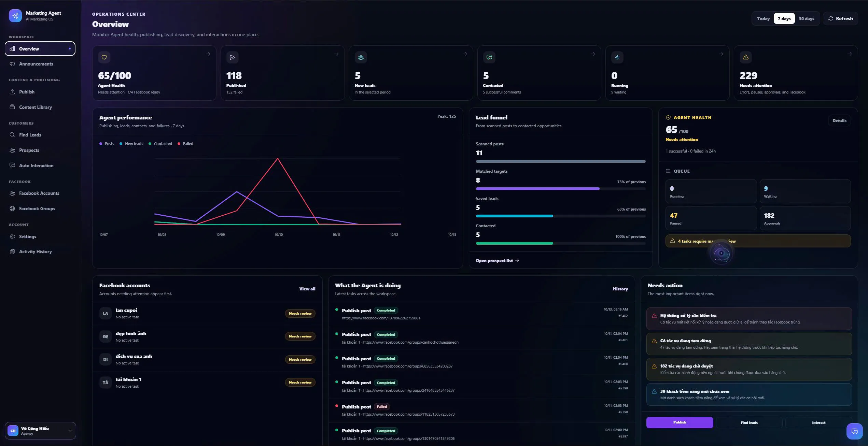868x446 pixels.
Task: Toggle Contacted series in chart legend
Action: click(x=160, y=144)
